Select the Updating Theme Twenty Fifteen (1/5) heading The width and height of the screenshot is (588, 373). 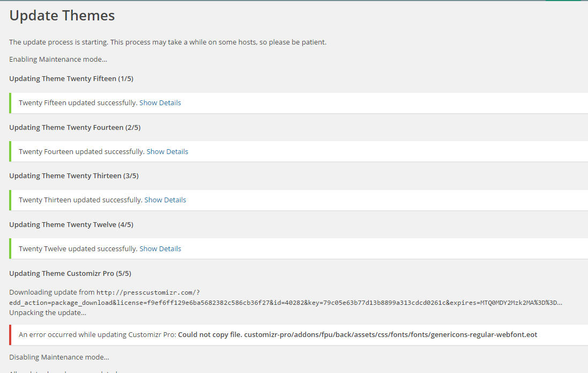tap(71, 78)
